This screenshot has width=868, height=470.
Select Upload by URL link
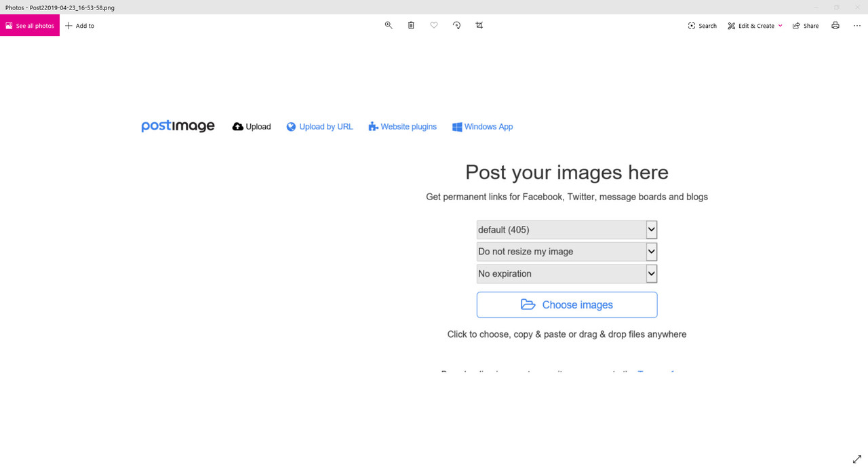(319, 127)
